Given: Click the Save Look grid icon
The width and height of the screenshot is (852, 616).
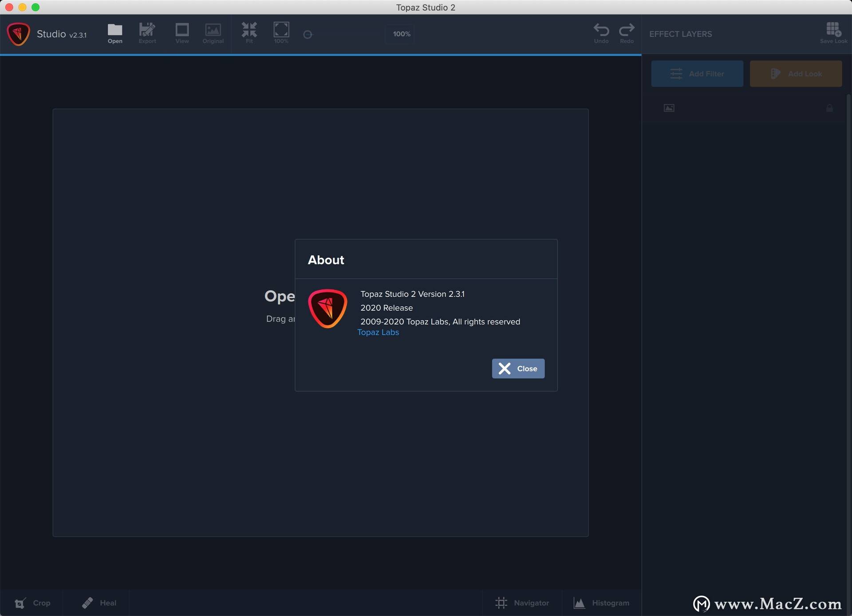Looking at the screenshot, I should point(833,29).
